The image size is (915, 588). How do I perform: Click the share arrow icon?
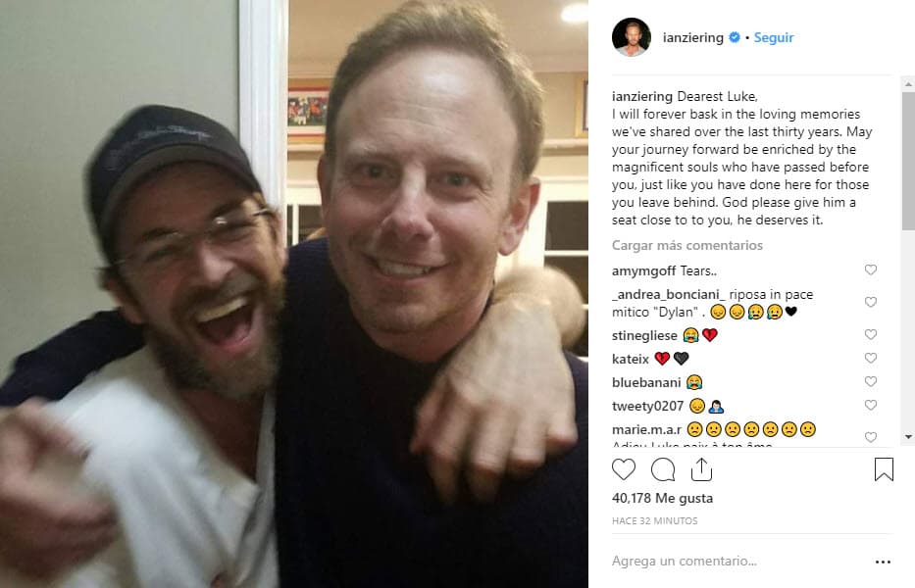[x=702, y=469]
